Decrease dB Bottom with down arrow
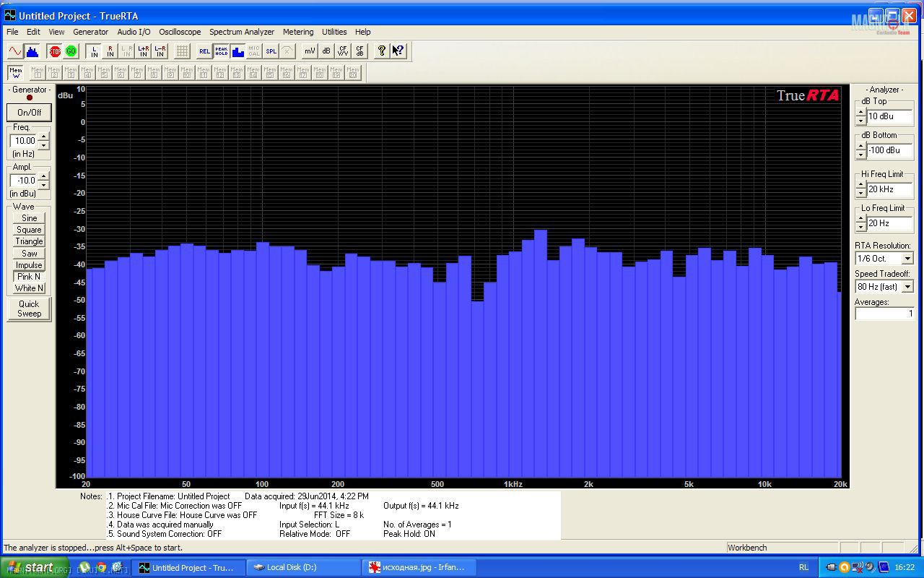Screen dimensions: 924x578 [x=860, y=155]
